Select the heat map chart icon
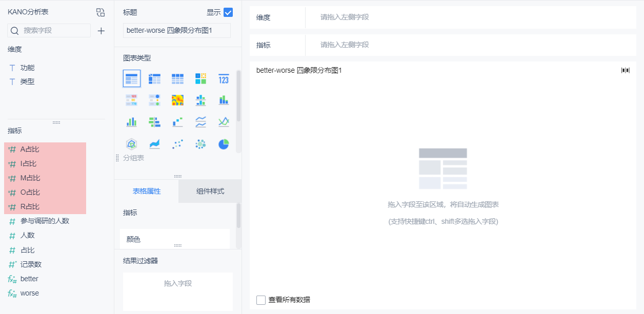 [x=177, y=100]
